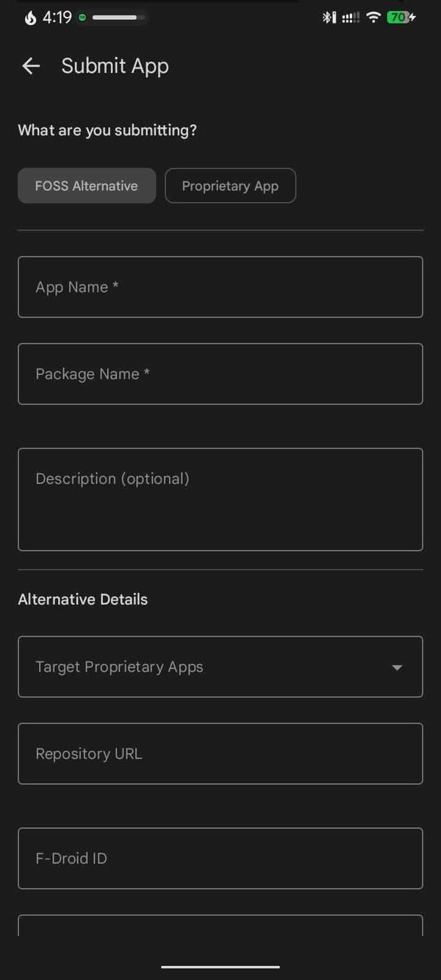Tap the green privacy indicator dot
The width and height of the screenshot is (441, 980).
tap(83, 16)
